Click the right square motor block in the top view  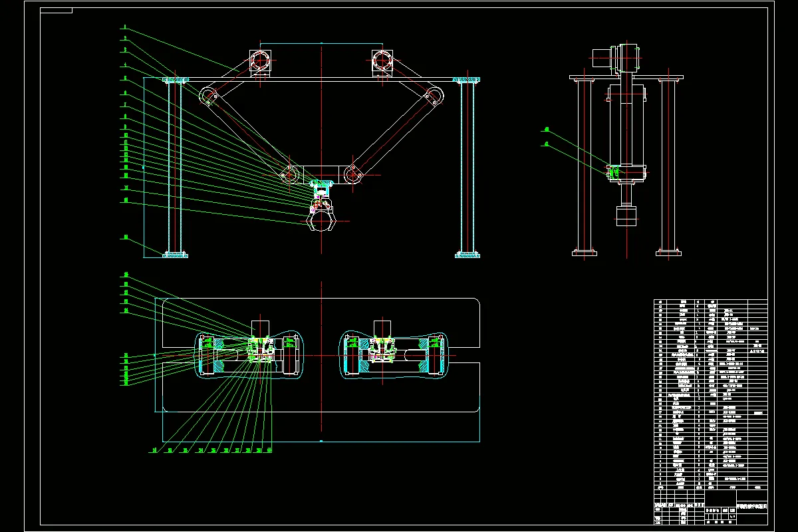pos(382,329)
